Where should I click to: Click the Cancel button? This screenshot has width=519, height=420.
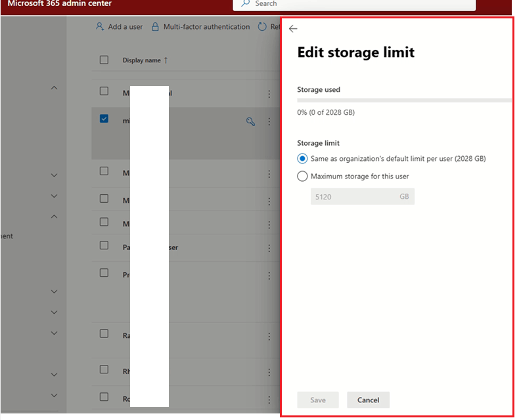tap(368, 400)
